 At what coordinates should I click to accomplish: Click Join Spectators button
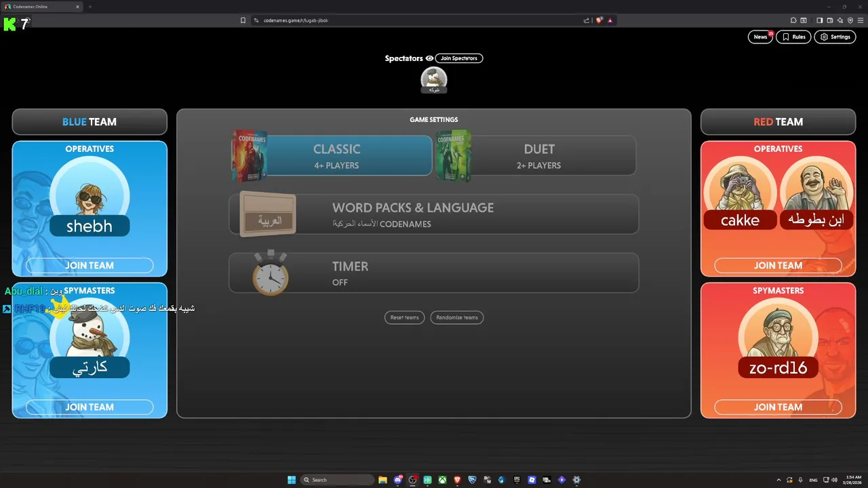coord(459,58)
